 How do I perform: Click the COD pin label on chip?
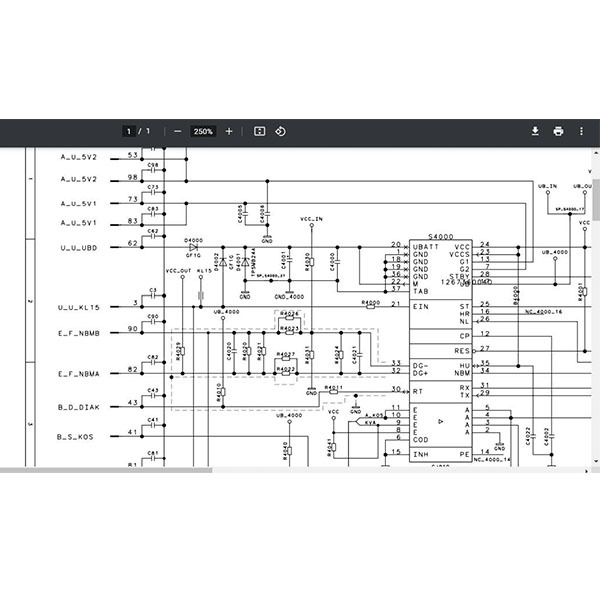coord(421,440)
